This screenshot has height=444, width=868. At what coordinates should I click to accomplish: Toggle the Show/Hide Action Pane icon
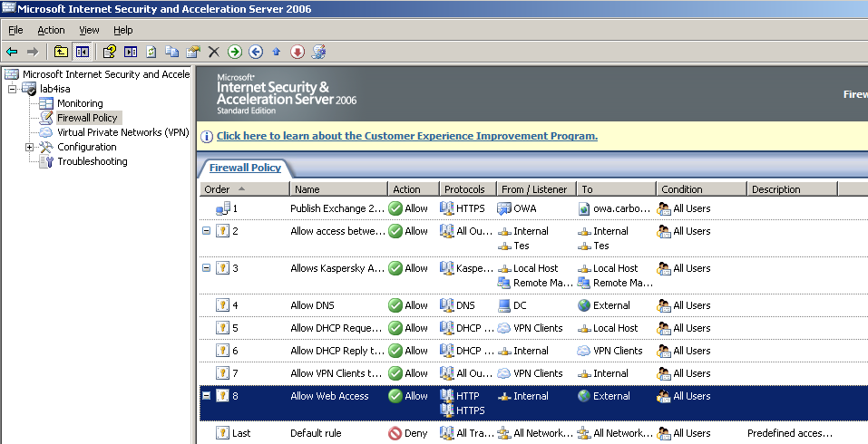tap(131, 52)
